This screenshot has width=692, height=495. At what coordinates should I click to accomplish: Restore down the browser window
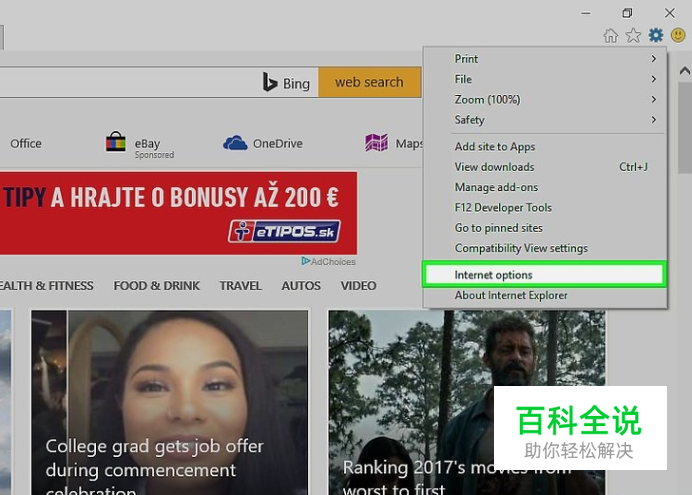click(627, 13)
